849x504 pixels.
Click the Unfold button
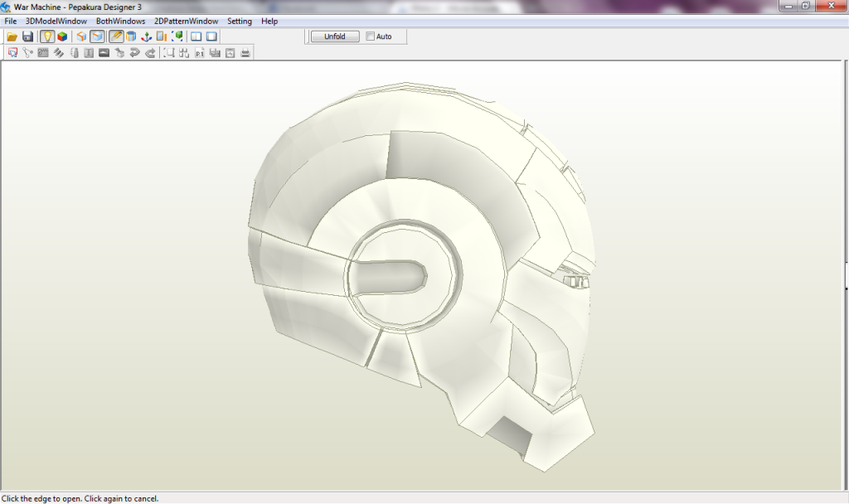point(335,36)
